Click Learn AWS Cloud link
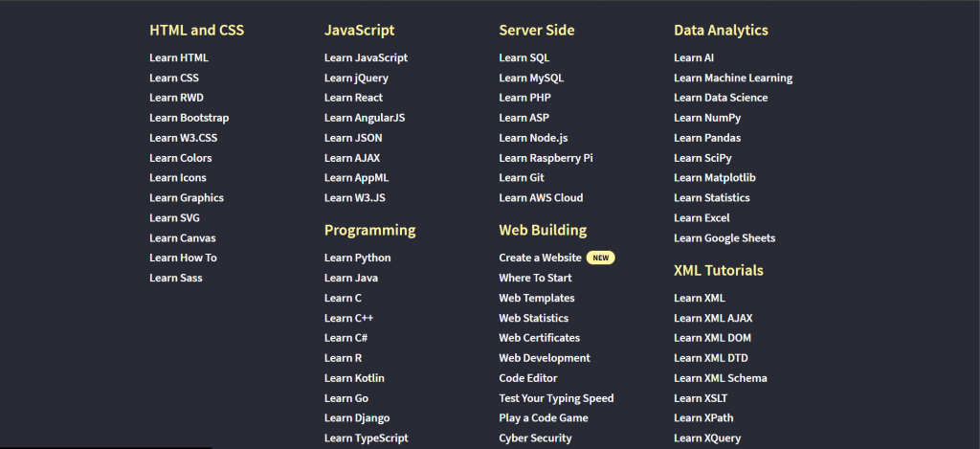 (542, 197)
